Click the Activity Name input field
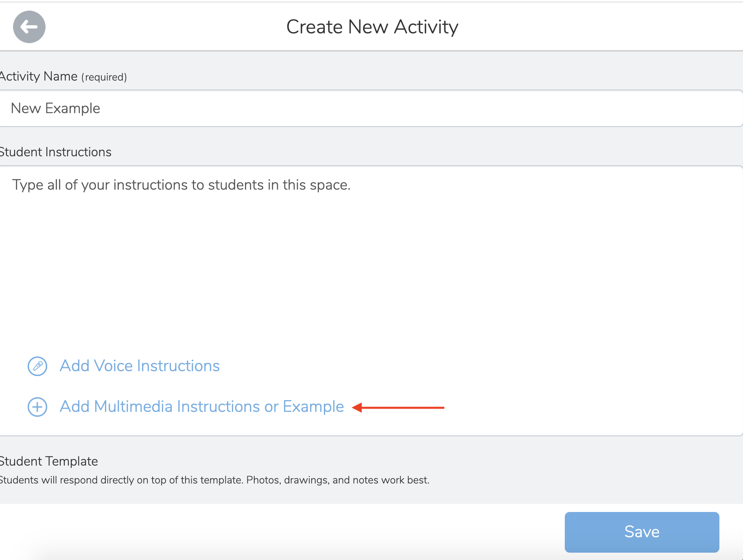Screen dimensions: 743x560 pos(366,108)
